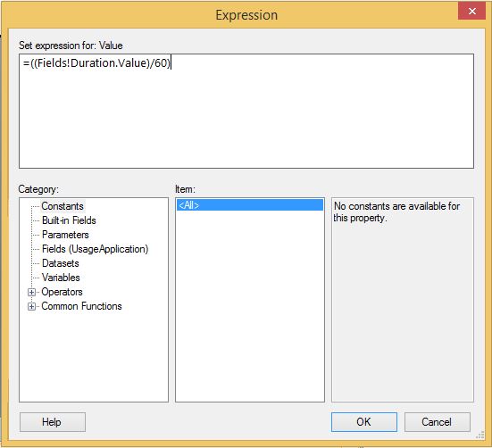Click the 'No constants are available' description text

(x=396, y=212)
